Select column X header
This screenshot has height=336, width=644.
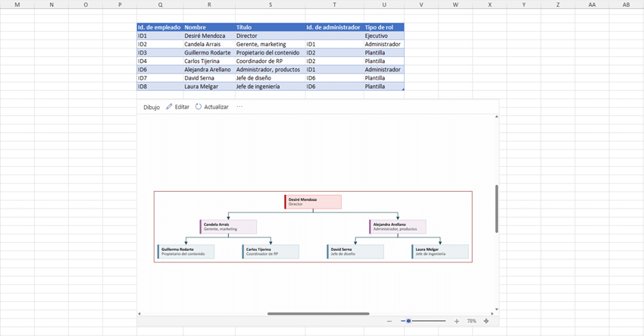point(489,5)
